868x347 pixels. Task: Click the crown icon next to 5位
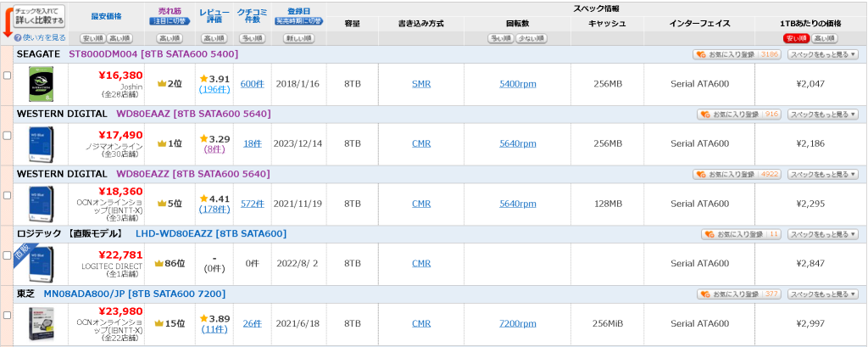[162, 204]
